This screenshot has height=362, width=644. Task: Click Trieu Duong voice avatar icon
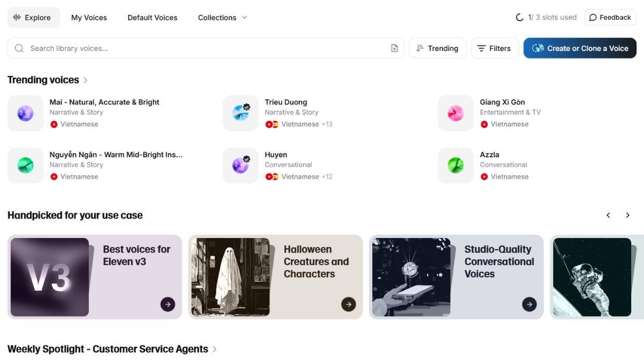[240, 113]
